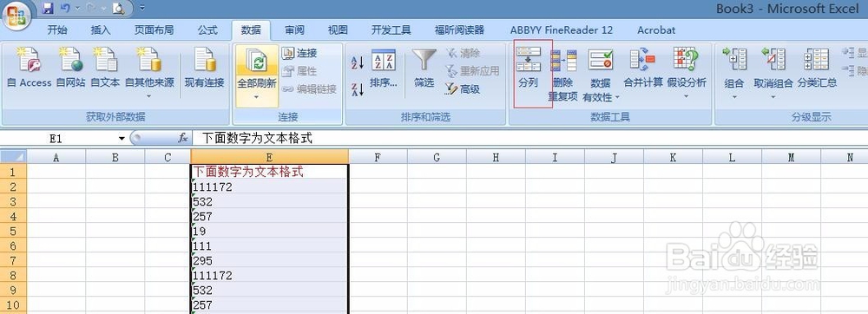Open other data sources (自其他来源) menu
The width and height of the screenshot is (868, 314).
(149, 72)
